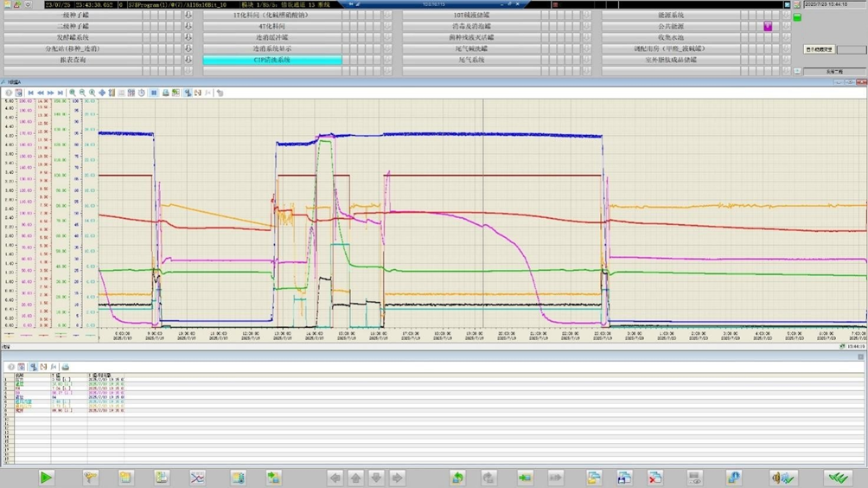Toggle the purple indicator beside 公共能源
868x488 pixels.
[767, 27]
